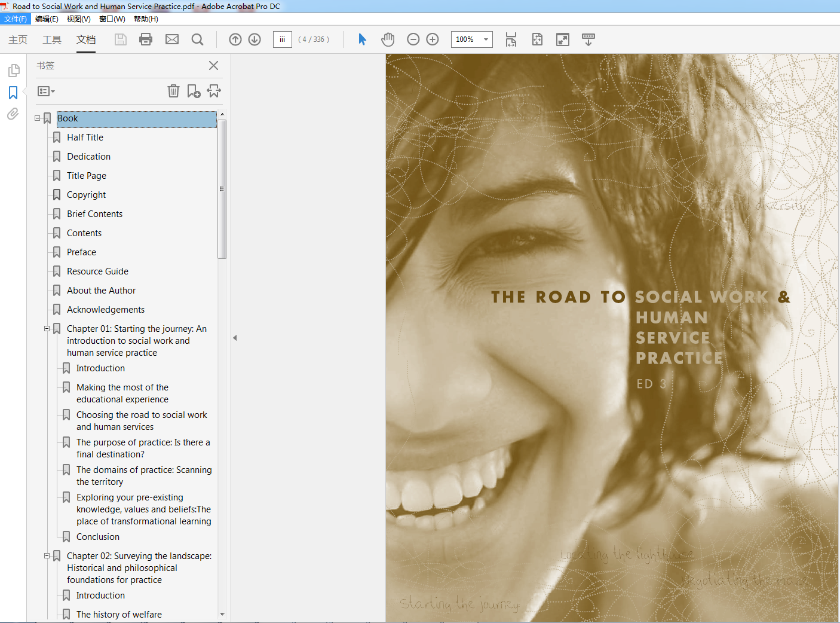Go to the Preface bookmark
Viewport: 840px width, 623px height.
pos(81,252)
